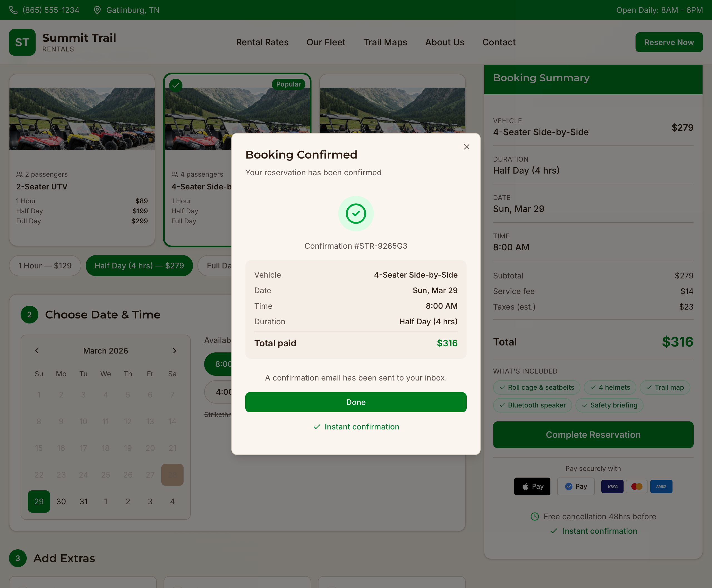This screenshot has height=588, width=712.
Task: Select the Google Pay payment icon
Action: pos(575,486)
